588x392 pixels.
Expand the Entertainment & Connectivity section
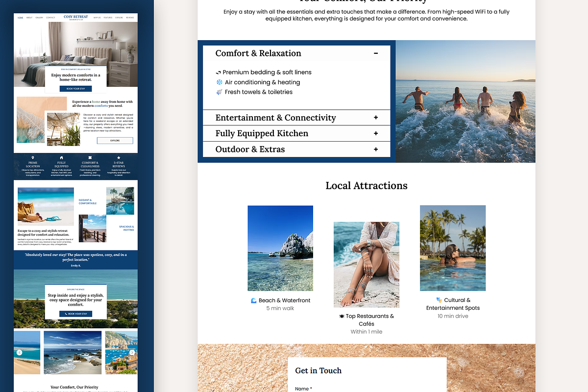[x=376, y=118]
